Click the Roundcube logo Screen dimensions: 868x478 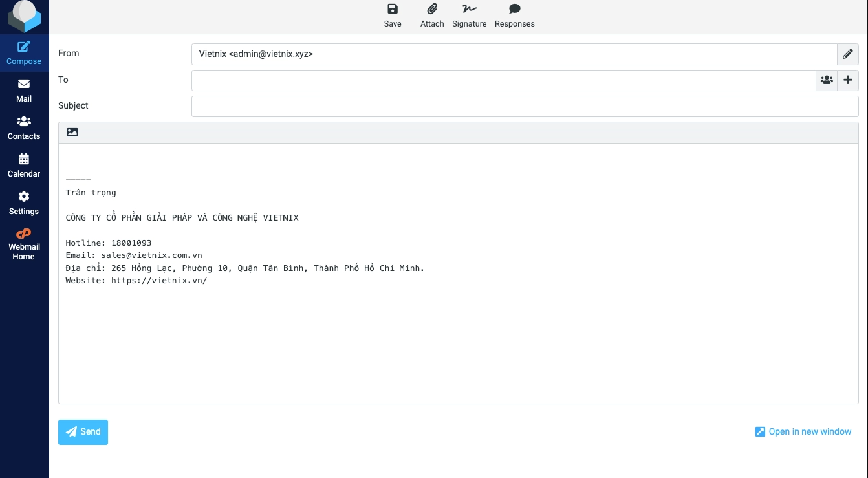pos(24,17)
